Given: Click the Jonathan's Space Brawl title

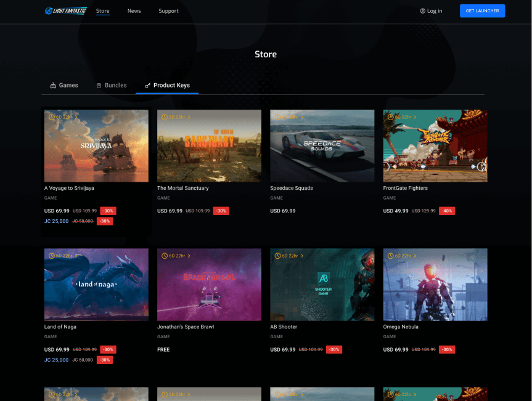Looking at the screenshot, I should tap(186, 326).
